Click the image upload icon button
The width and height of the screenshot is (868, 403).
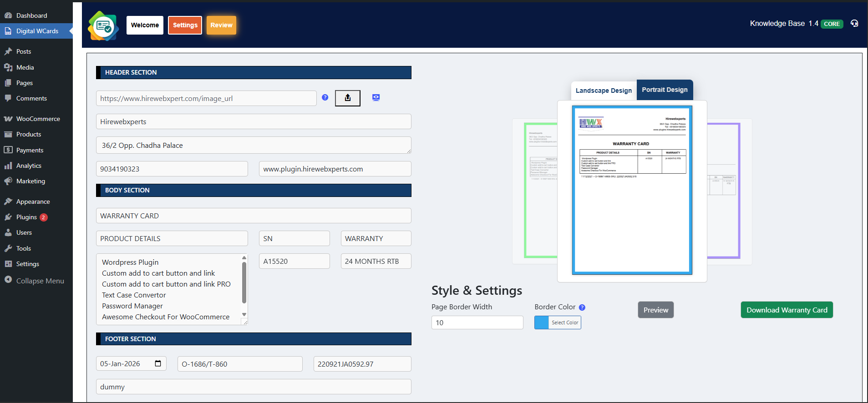347,98
